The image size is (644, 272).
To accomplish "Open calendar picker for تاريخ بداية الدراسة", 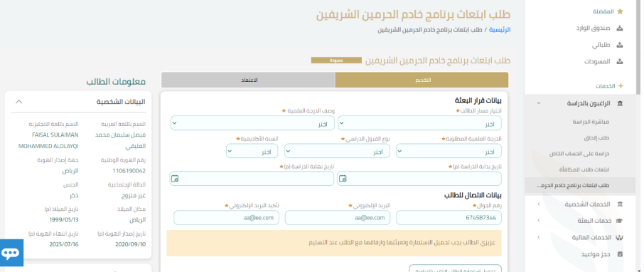I will click(343, 179).
